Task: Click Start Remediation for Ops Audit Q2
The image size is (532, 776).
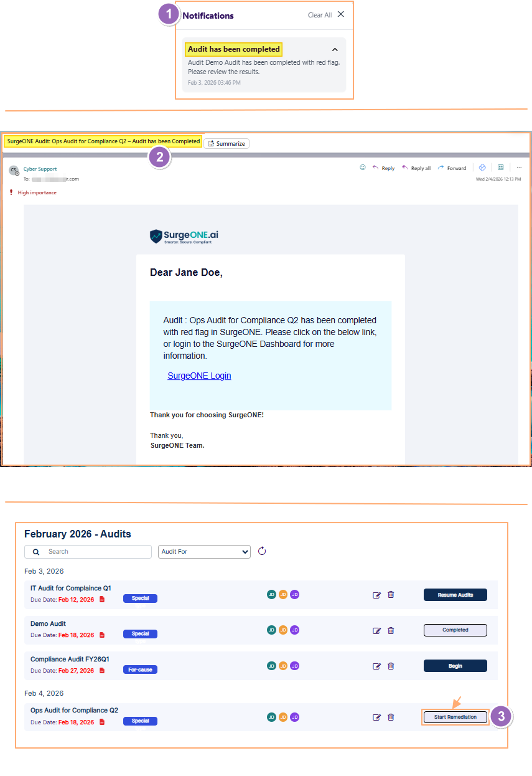Action: [455, 717]
